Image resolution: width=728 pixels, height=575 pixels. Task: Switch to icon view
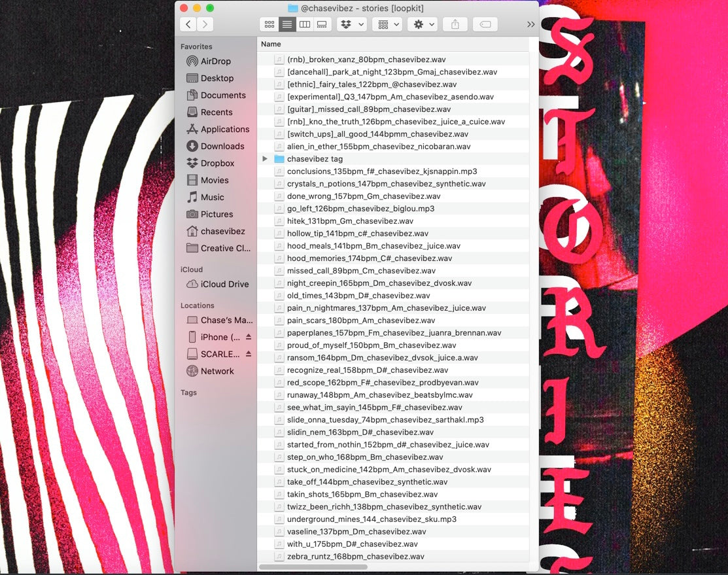(x=269, y=24)
